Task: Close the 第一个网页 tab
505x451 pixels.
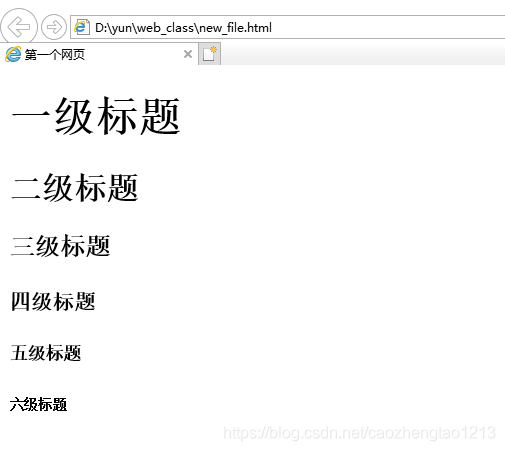Action: 188,54
